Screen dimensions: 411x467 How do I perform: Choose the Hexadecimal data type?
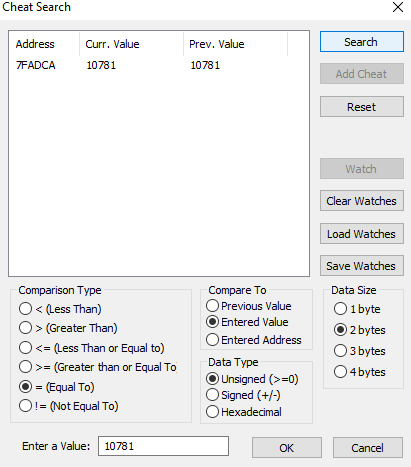pos(244,412)
